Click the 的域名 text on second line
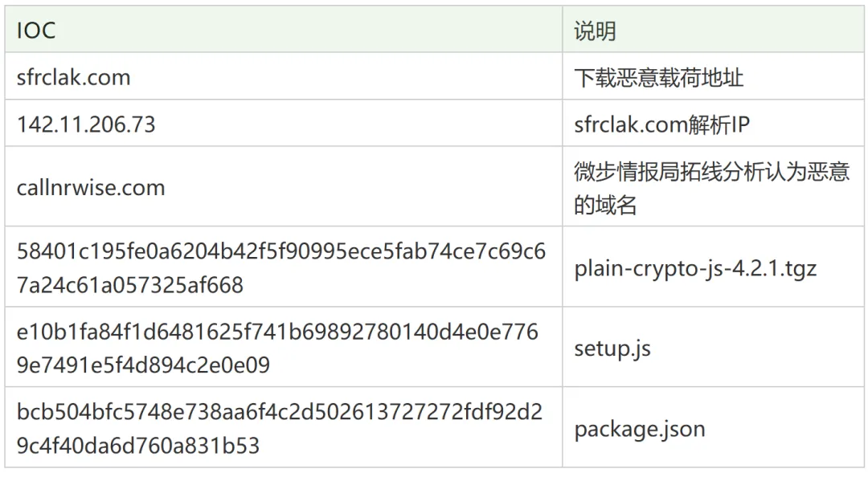Image resolution: width=868 pixels, height=477 pixels. pos(605,205)
